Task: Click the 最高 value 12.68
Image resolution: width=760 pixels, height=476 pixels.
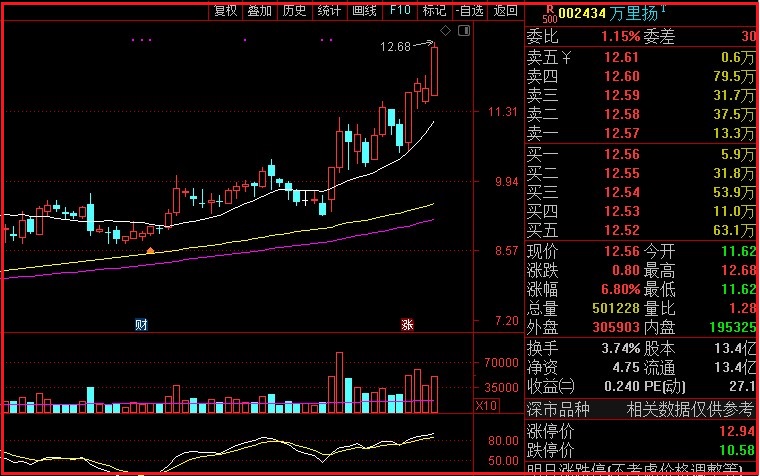Action: coord(738,270)
